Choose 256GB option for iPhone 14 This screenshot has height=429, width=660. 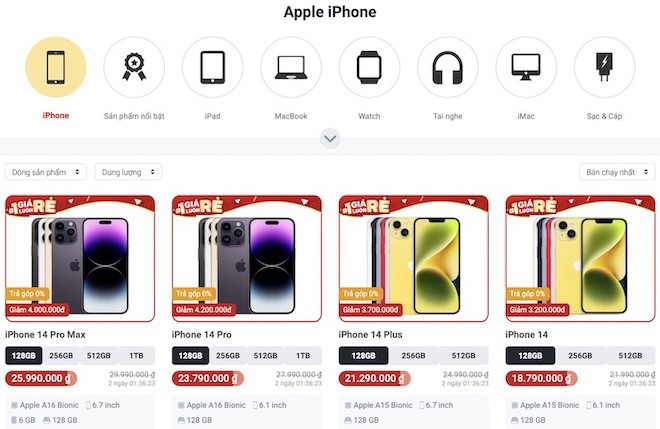click(x=580, y=356)
